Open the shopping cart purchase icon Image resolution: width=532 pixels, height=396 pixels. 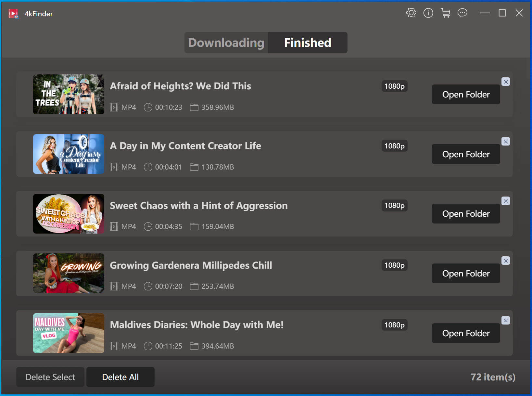[445, 13]
